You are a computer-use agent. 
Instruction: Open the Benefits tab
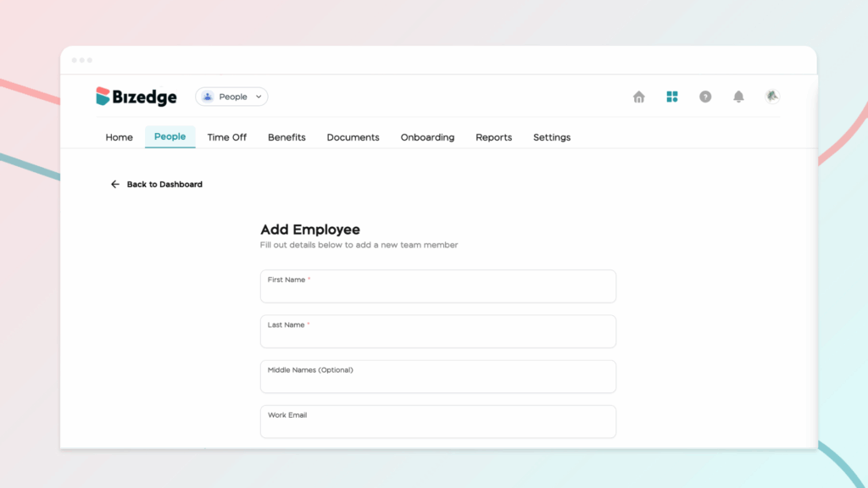(x=287, y=137)
